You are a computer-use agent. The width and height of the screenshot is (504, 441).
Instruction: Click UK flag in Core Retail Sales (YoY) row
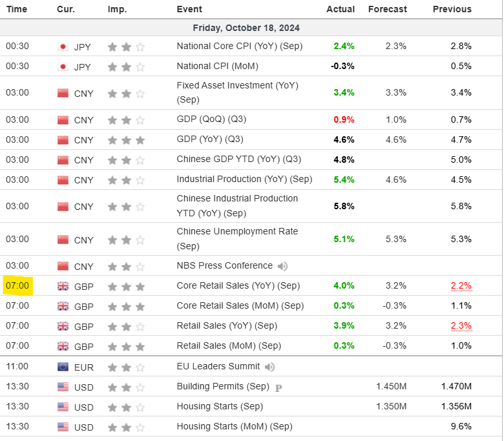[63, 287]
